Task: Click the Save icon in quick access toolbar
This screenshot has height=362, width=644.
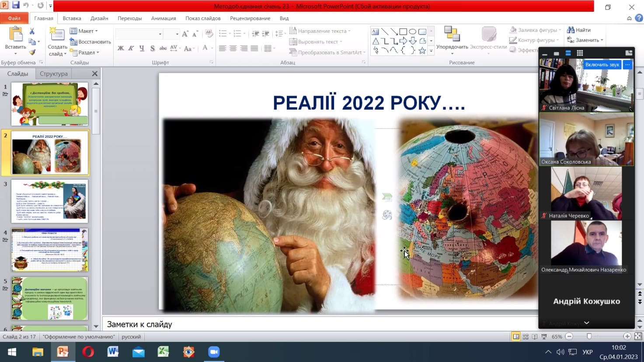Action: pos(16,6)
